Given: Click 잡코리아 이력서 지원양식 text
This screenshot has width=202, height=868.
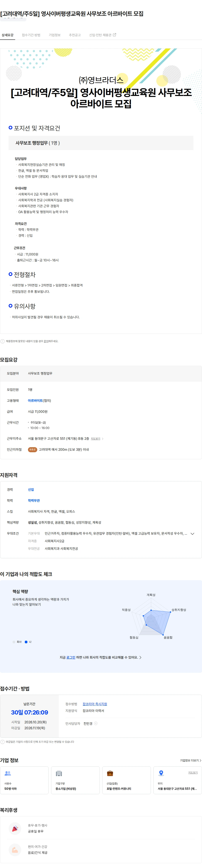Looking at the screenshot, I should [x=93, y=711].
